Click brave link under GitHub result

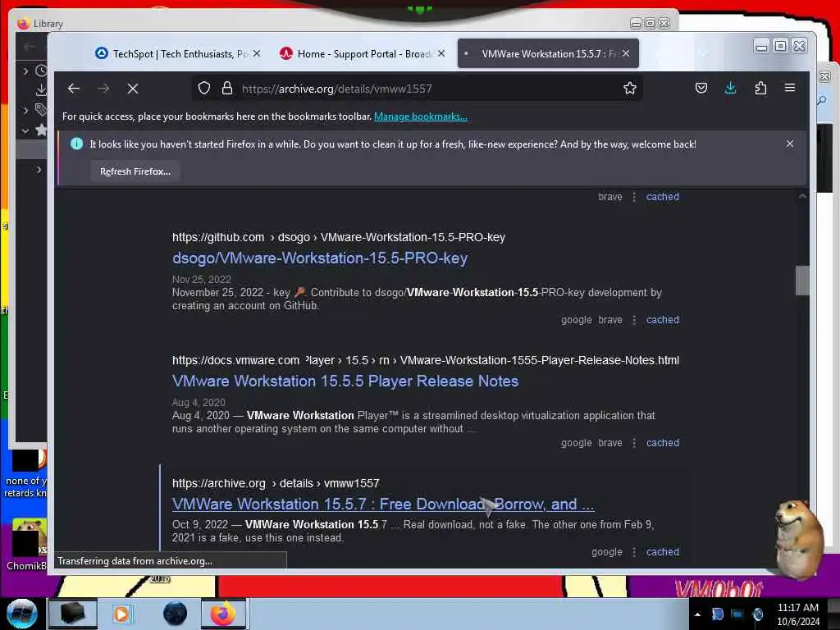610,320
